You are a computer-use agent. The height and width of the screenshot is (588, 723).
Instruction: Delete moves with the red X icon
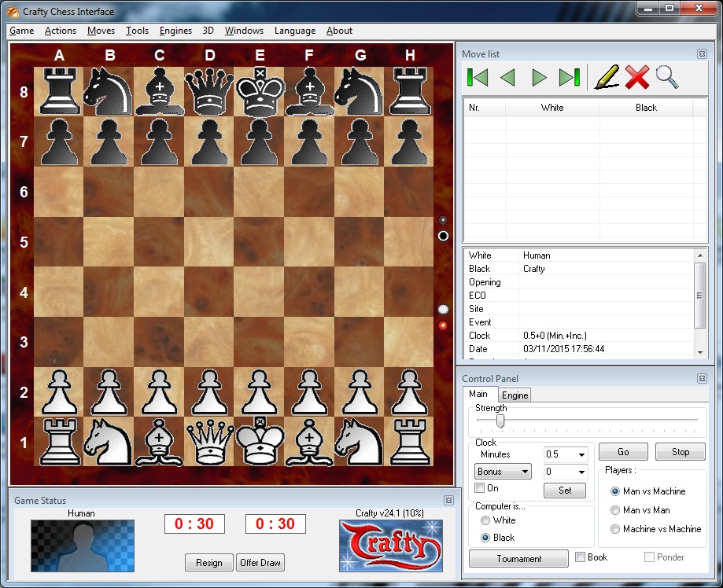point(636,76)
